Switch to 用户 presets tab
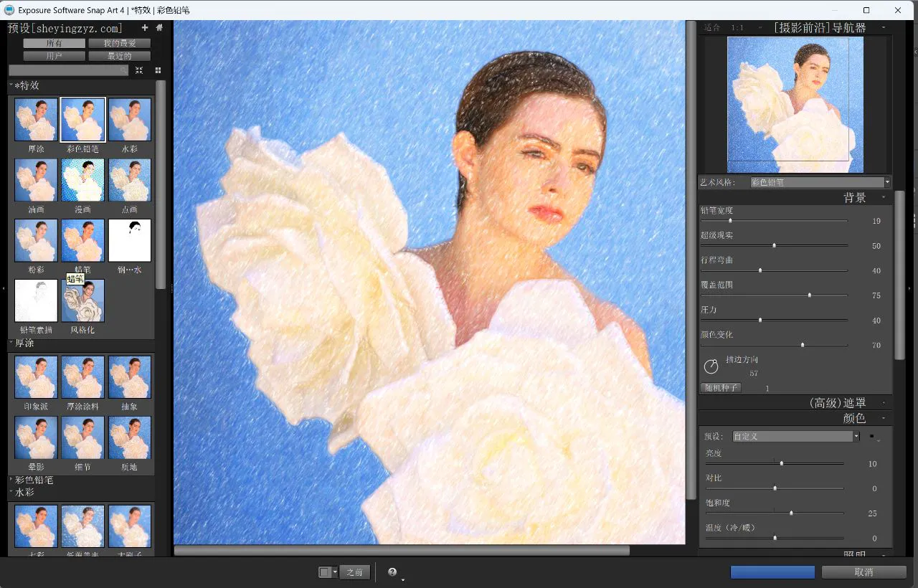 (55, 56)
